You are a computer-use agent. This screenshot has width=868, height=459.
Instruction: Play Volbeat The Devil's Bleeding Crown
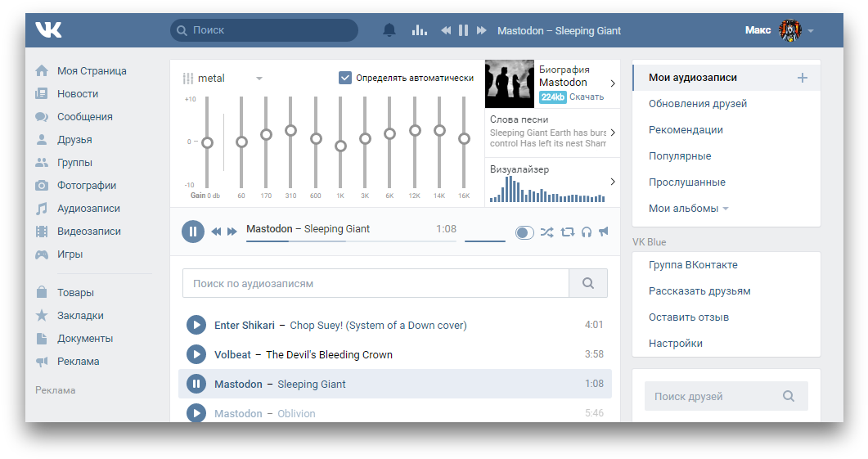[196, 354]
